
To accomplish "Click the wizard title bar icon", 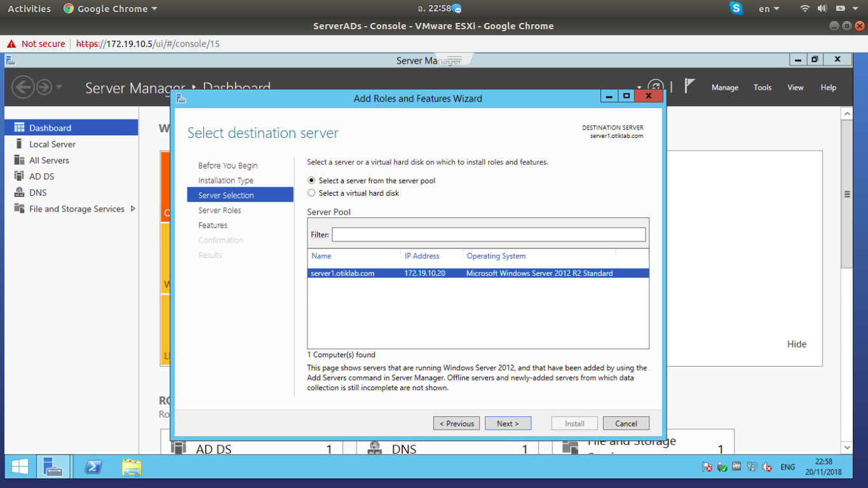I will pyautogui.click(x=181, y=98).
